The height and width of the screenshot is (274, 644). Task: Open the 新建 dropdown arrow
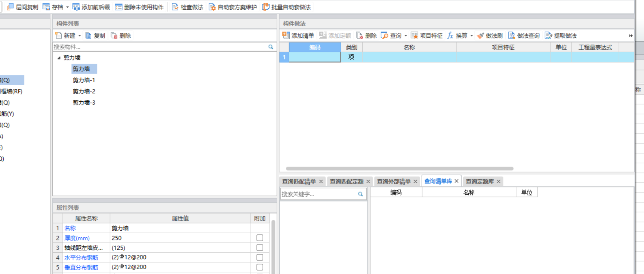(x=79, y=36)
